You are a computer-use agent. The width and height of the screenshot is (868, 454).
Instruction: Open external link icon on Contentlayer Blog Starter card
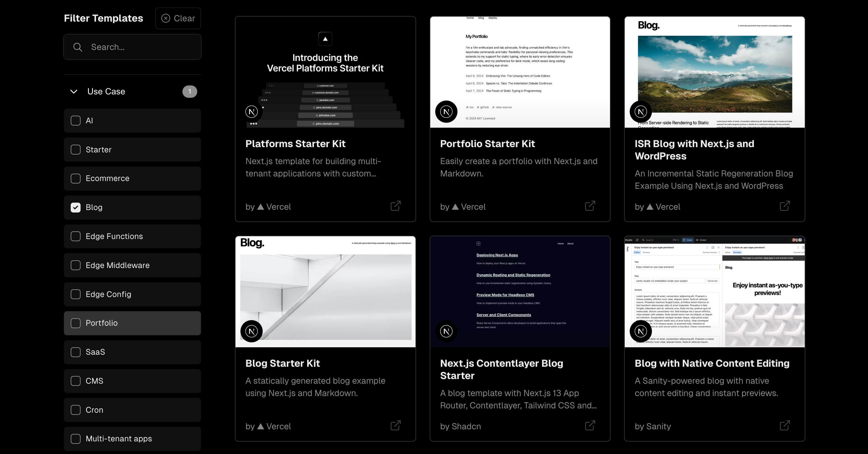(590, 425)
